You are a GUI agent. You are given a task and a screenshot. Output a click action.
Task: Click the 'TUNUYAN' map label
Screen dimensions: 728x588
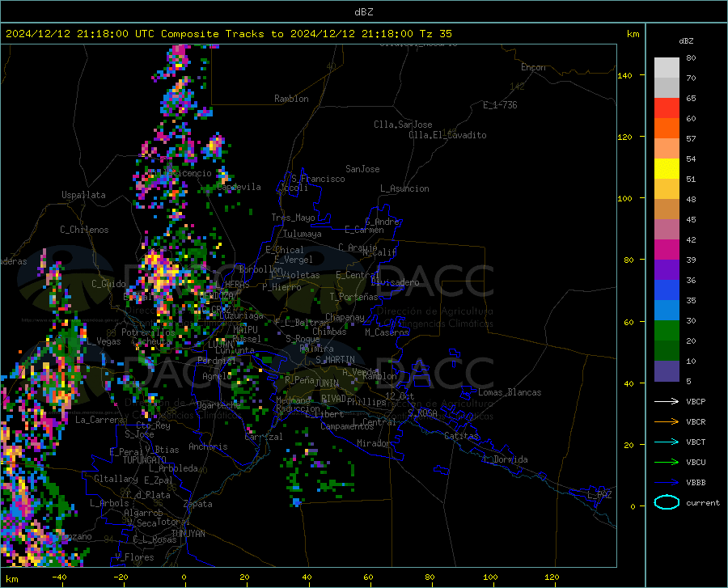(188, 534)
